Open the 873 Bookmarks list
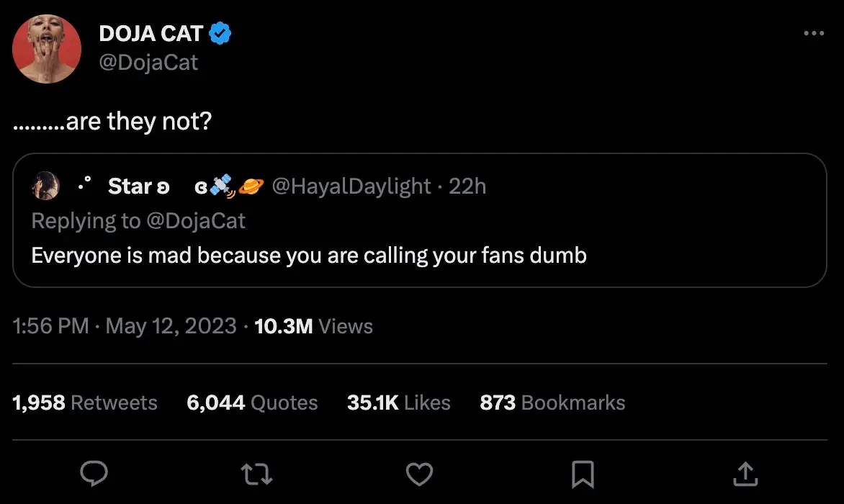Screen dimensions: 844x504 552,402
